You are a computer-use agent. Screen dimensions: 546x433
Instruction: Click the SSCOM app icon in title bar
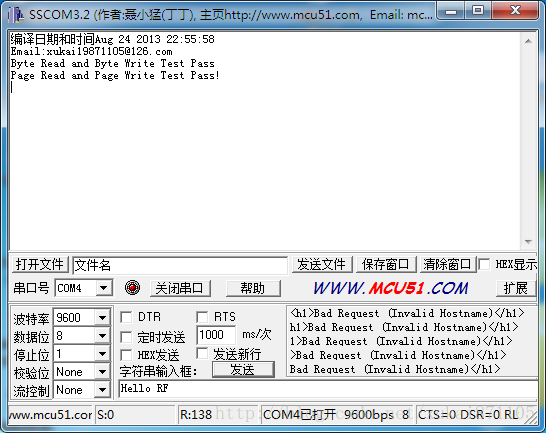pyautogui.click(x=15, y=15)
